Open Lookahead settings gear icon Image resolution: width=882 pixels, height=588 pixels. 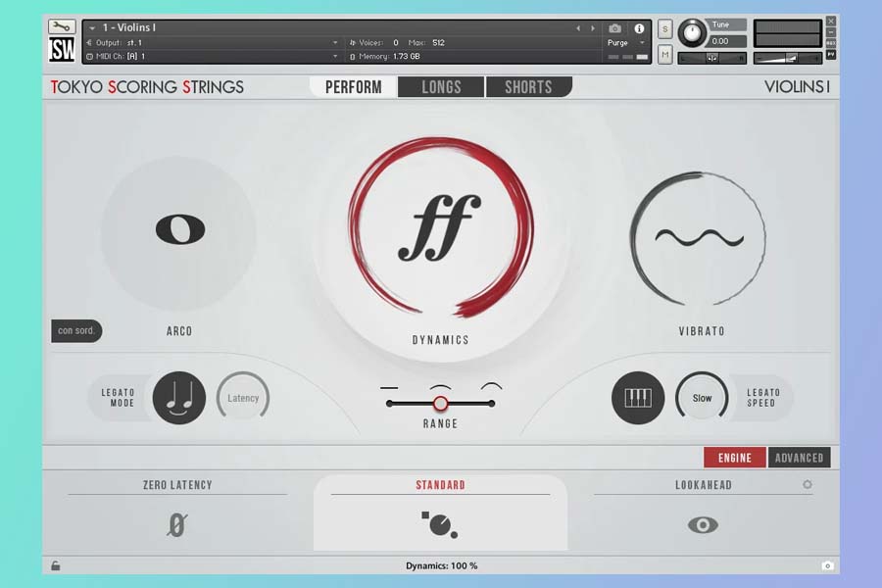coord(808,484)
